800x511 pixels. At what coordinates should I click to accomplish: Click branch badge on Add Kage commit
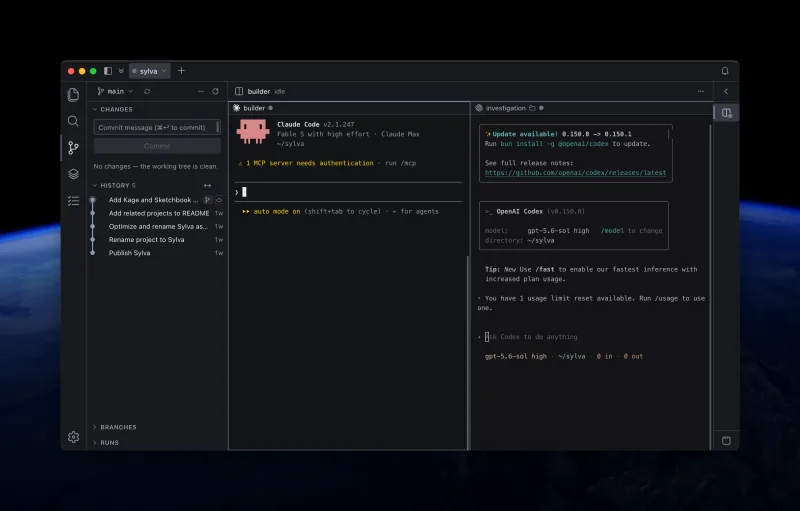(x=207, y=200)
